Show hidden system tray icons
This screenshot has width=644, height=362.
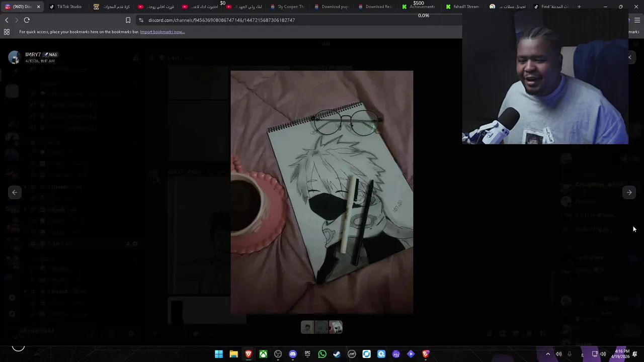pyautogui.click(x=548, y=354)
